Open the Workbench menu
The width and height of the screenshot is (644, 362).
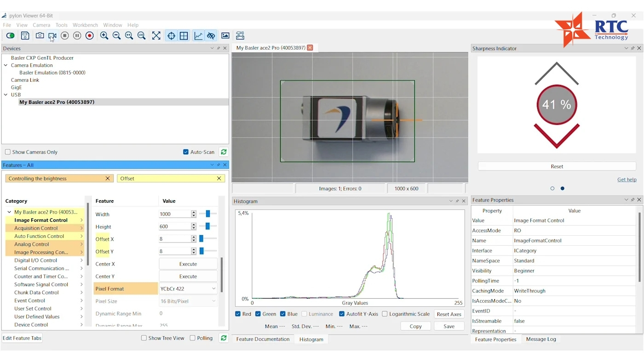(85, 25)
